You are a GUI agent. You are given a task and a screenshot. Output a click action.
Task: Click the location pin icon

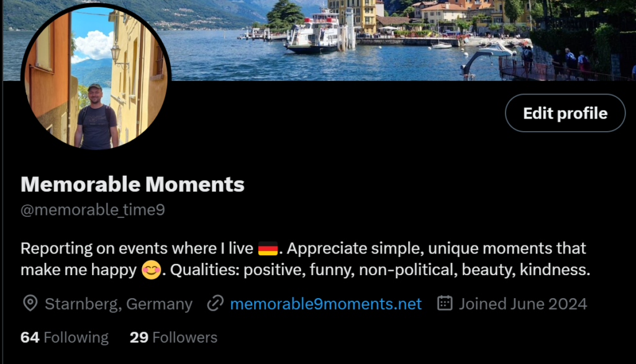(x=30, y=304)
